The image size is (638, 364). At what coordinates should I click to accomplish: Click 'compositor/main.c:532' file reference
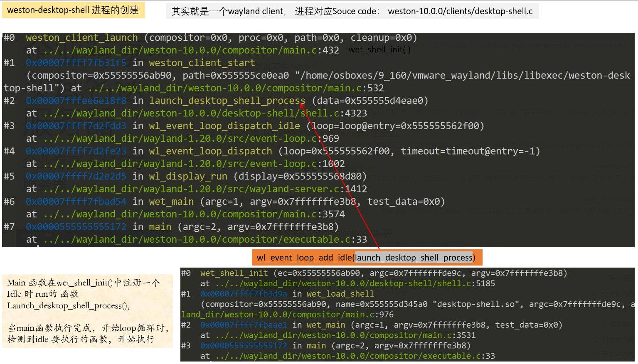pyautogui.click(x=325, y=88)
